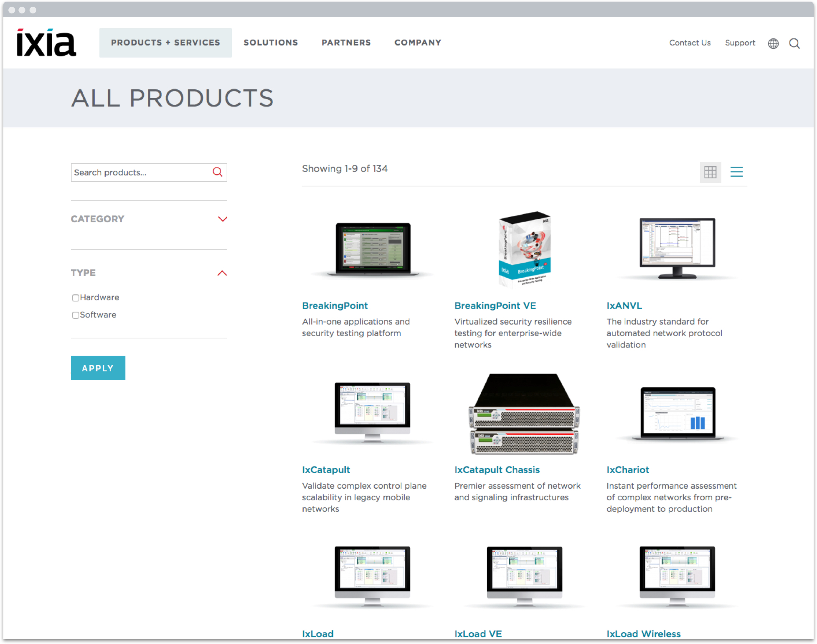Click the BreakingPoint laptop image
817x644 pixels.
pyautogui.click(x=373, y=249)
